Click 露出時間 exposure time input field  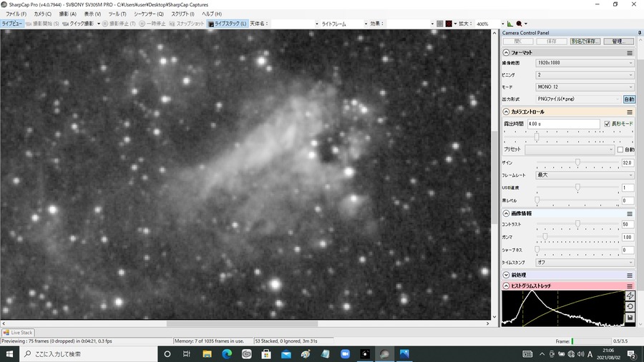(x=564, y=124)
